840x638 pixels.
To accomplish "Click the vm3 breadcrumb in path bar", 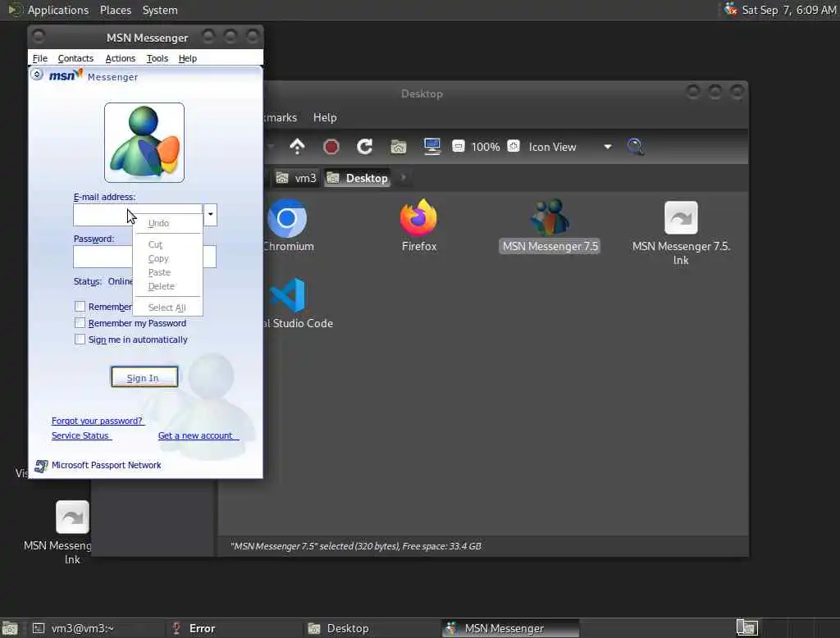I will coord(297,178).
